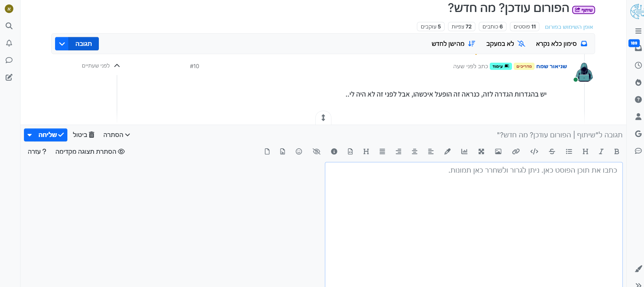This screenshot has width=644, height=287.
Task: Align text left in the composer
Action: point(431,151)
